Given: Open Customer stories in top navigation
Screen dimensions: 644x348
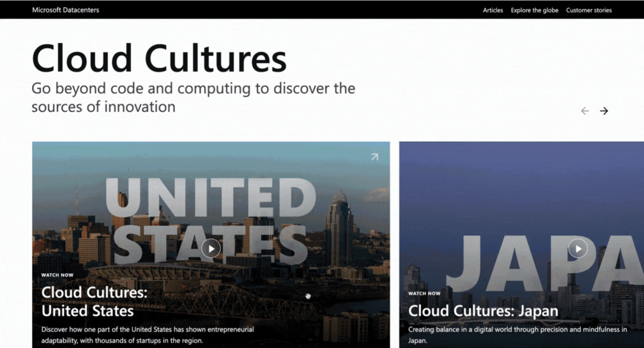Looking at the screenshot, I should [x=588, y=10].
